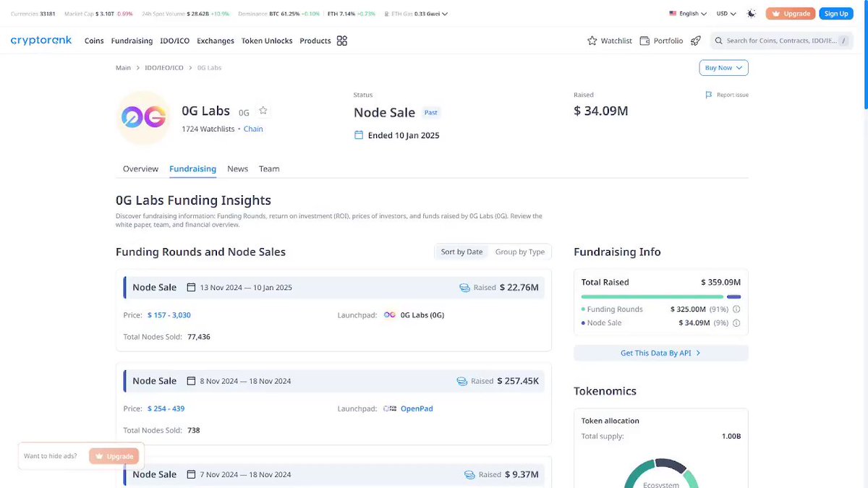This screenshot has height=488, width=868.
Task: Click the orange Upgrade button in header
Action: pos(791,14)
